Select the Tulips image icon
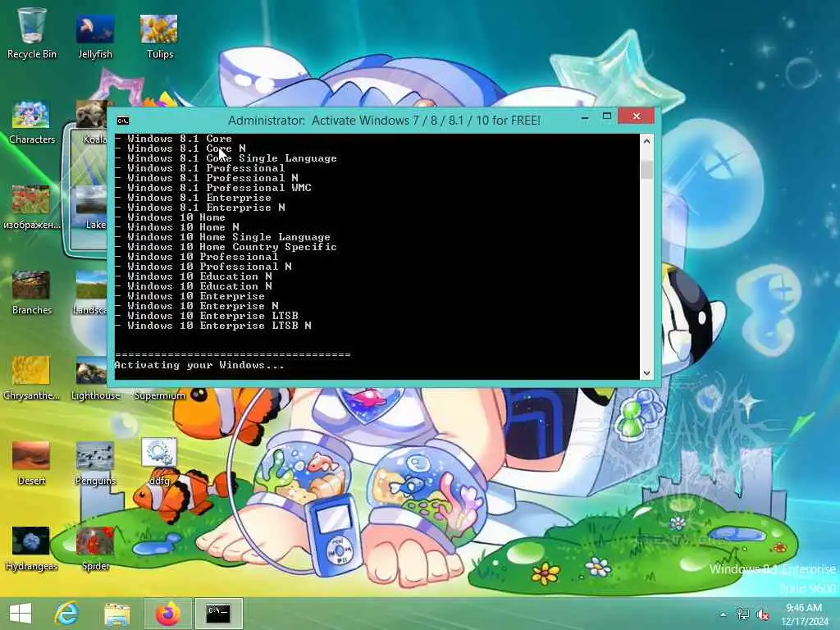This screenshot has width=840, height=630. pyautogui.click(x=159, y=35)
